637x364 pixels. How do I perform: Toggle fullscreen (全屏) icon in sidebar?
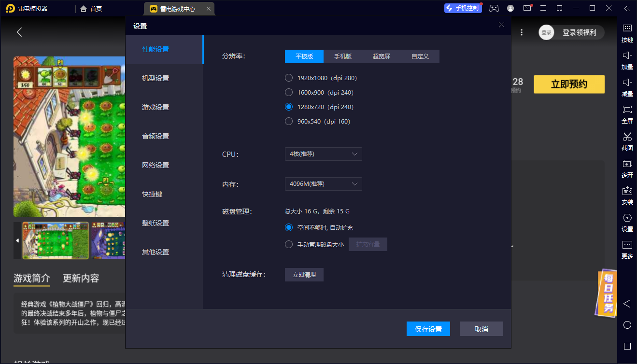(x=627, y=110)
